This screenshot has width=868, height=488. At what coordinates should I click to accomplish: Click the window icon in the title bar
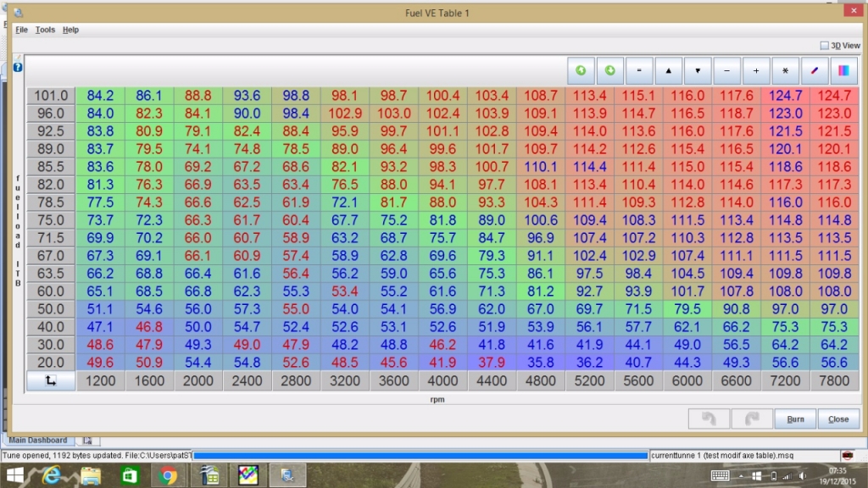coord(19,13)
